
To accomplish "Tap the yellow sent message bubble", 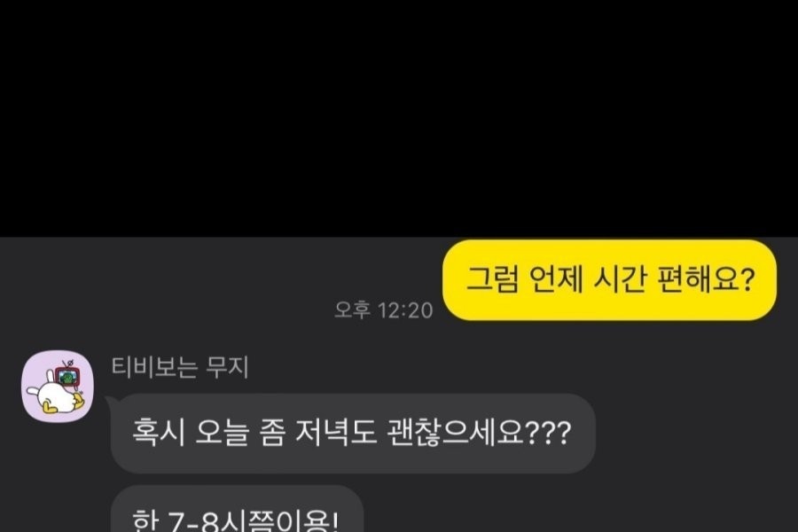I will click(x=610, y=280).
